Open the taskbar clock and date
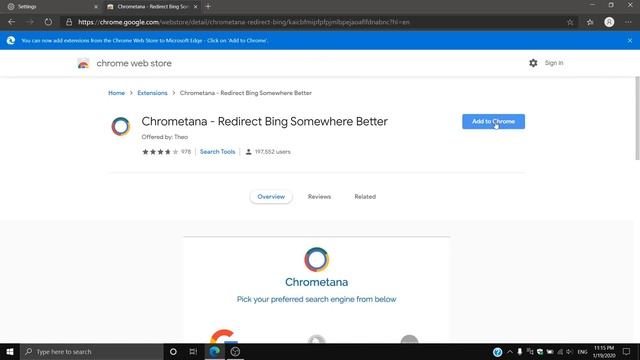 pyautogui.click(x=604, y=352)
